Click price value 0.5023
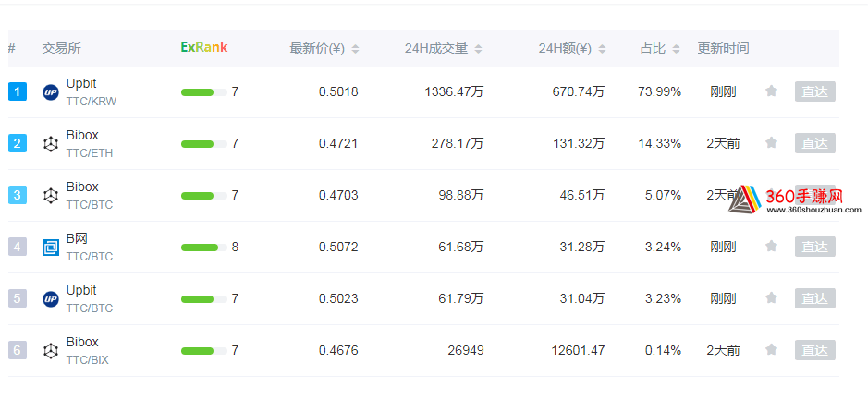This screenshot has width=868, height=399. (x=338, y=299)
